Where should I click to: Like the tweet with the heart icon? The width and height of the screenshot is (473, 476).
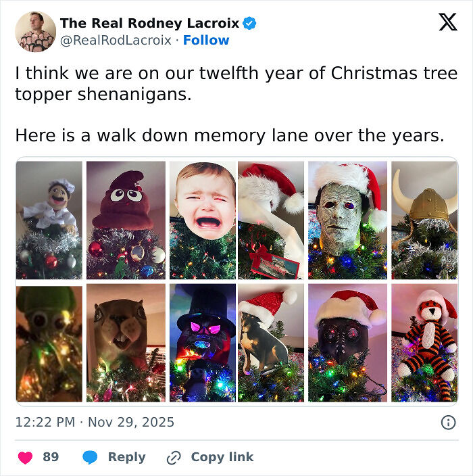coord(25,457)
